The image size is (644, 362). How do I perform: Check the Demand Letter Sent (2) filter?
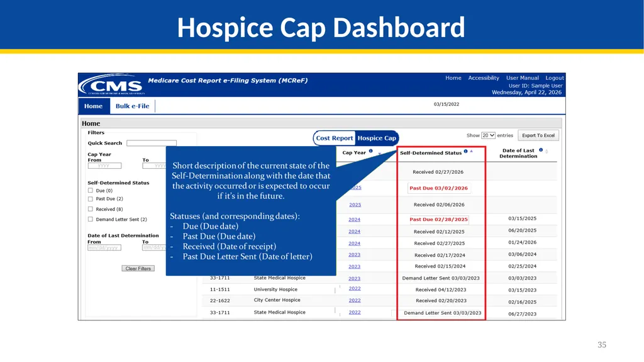91,219
